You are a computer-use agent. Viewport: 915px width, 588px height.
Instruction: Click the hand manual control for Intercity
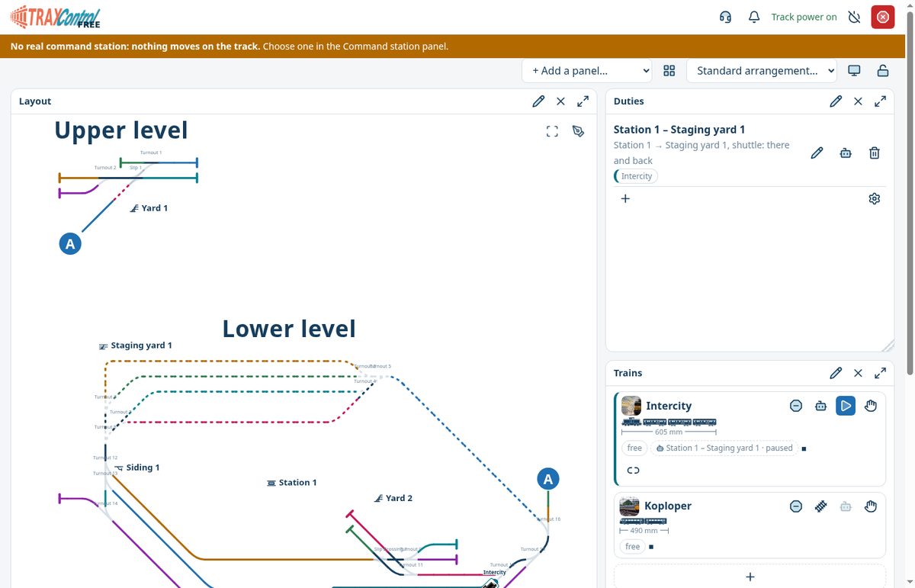click(871, 406)
